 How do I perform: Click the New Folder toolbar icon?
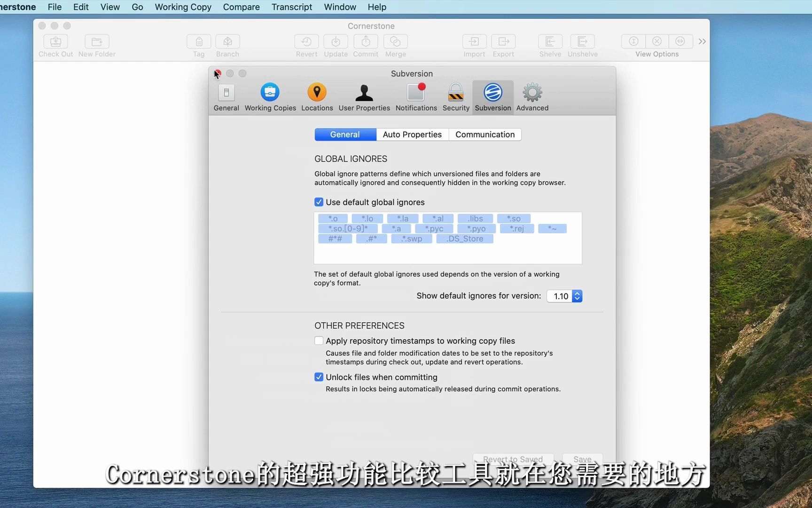97,41
